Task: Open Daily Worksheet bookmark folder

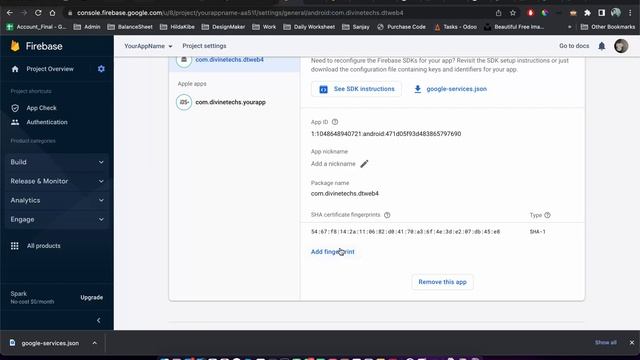Action: coord(309,27)
